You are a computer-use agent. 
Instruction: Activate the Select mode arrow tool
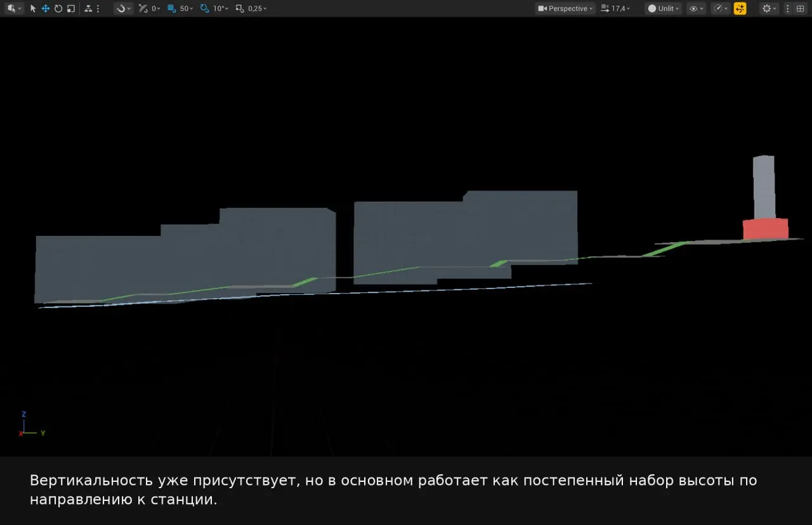point(33,8)
